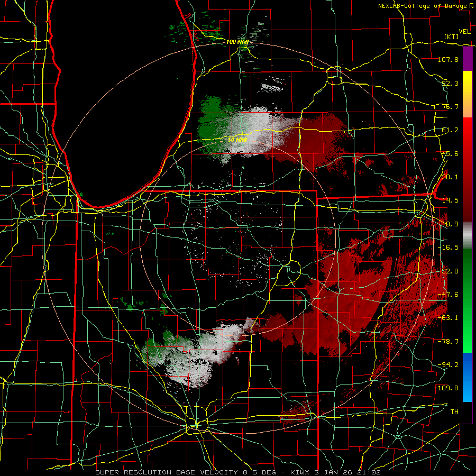Click the 61.2 value on velocity scale
Screen dimensions: 476x476
tap(450, 130)
